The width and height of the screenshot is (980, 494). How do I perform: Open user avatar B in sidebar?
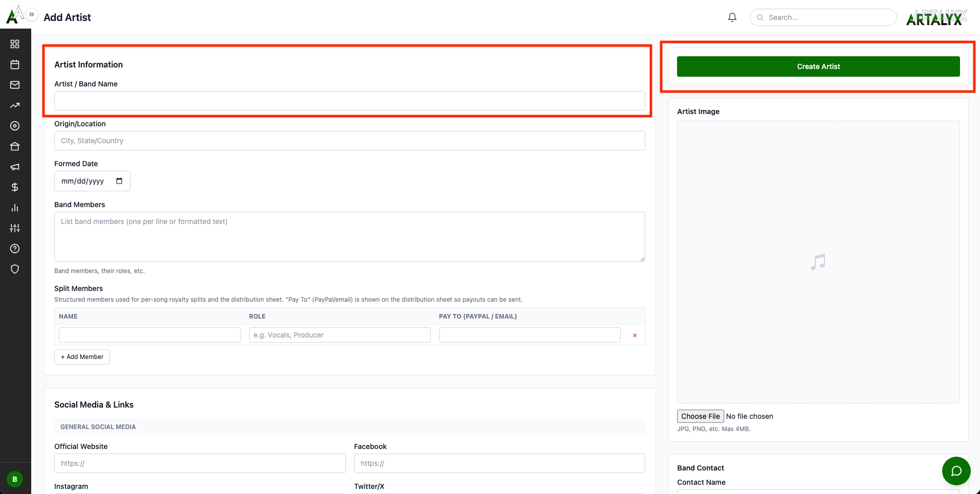pos(15,479)
